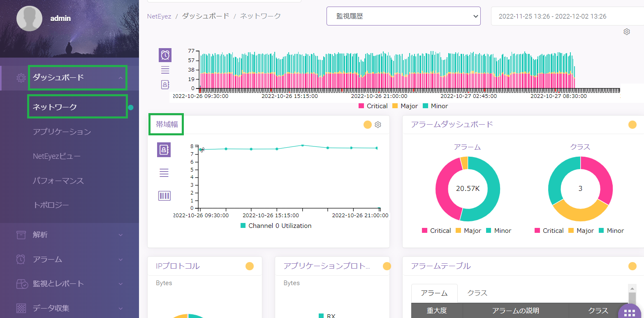Click the yellow circle on アラームテーブル panel
The image size is (644, 318).
click(x=632, y=266)
